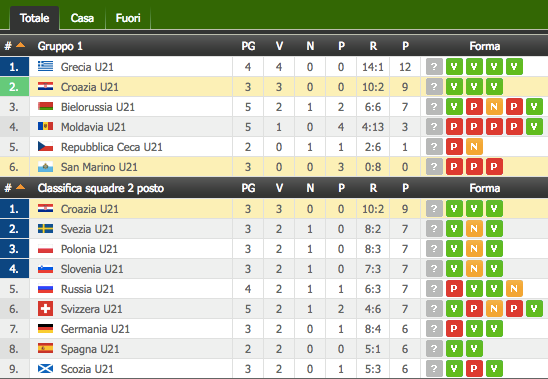This screenshot has height=379, width=548.
Task: Open Spagna U21 team link
Action: [90, 349]
